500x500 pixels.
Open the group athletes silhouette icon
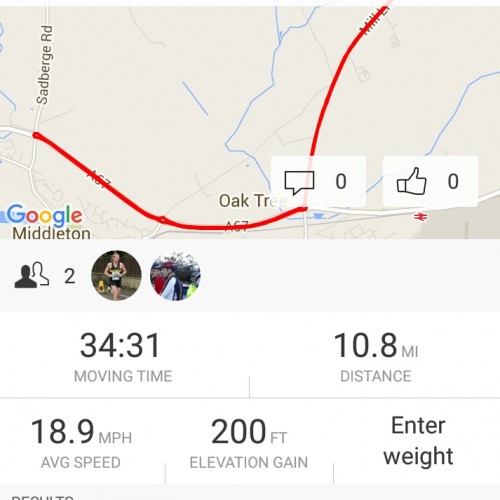[x=32, y=275]
